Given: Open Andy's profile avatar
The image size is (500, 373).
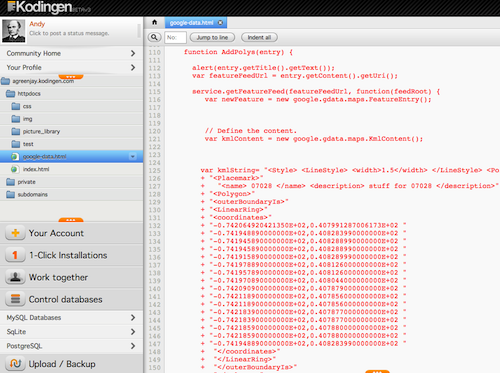Looking at the screenshot, I should point(14,31).
